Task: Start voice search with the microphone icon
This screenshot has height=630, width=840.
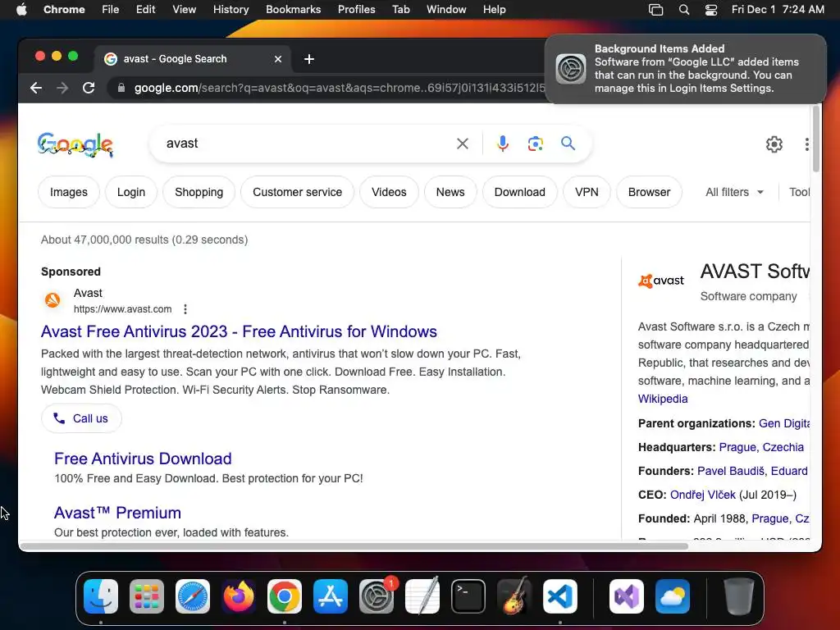Action: click(503, 144)
